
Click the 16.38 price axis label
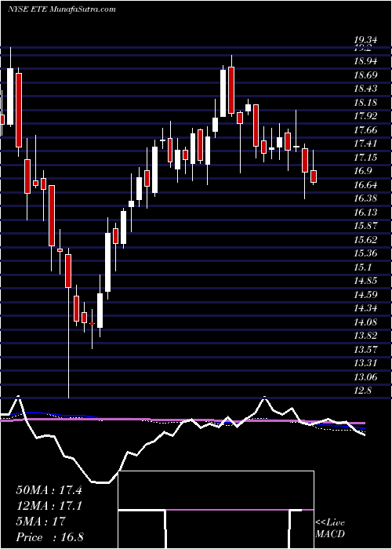pos(365,199)
